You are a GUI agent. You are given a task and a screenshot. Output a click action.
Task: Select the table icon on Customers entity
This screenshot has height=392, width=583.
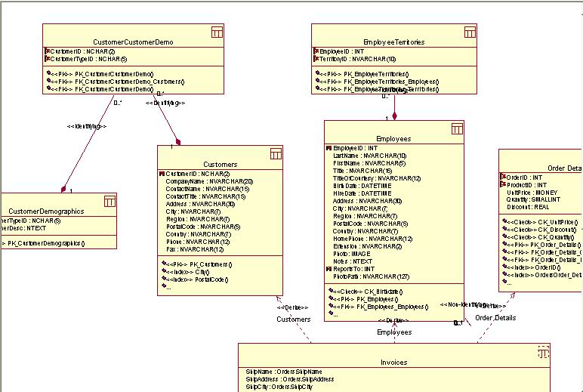pos(276,153)
